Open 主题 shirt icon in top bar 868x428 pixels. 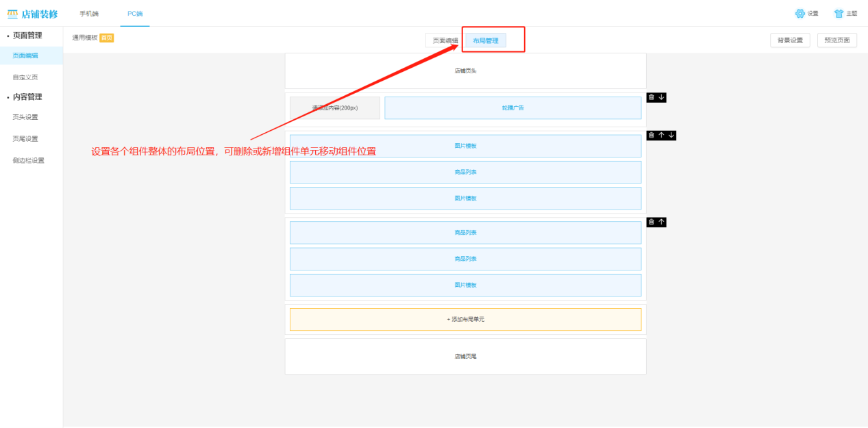[839, 14]
